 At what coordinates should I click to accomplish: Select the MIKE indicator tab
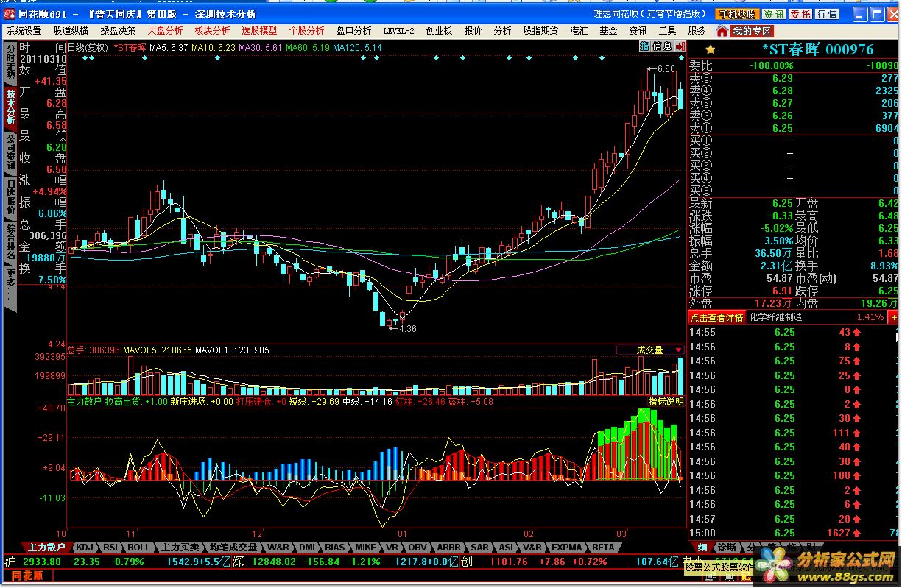(x=365, y=548)
